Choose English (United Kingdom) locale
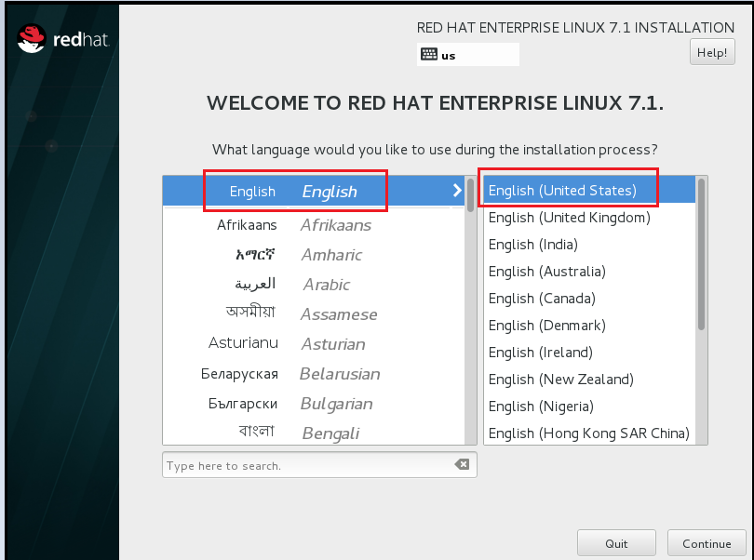Screen dimensions: 754x560 (x=589, y=218)
